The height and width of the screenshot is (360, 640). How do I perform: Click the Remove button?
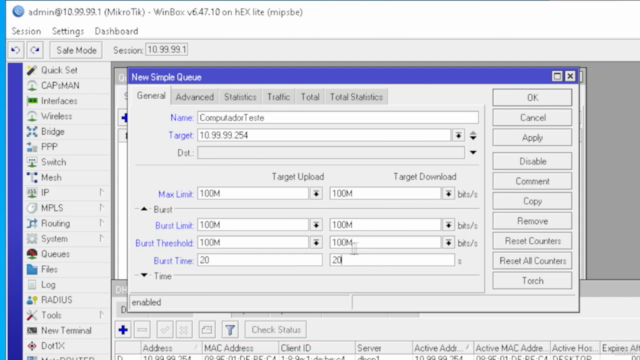click(532, 221)
